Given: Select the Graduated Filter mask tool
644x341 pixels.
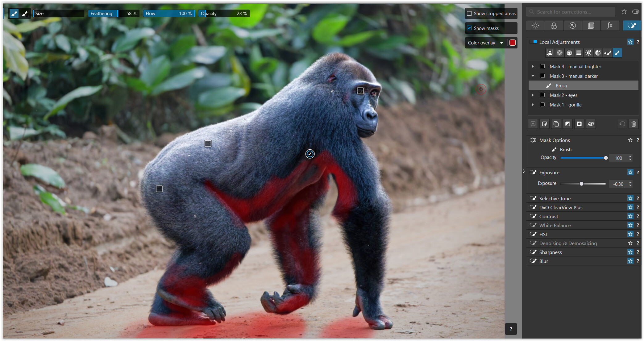Looking at the screenshot, I should point(579,53).
